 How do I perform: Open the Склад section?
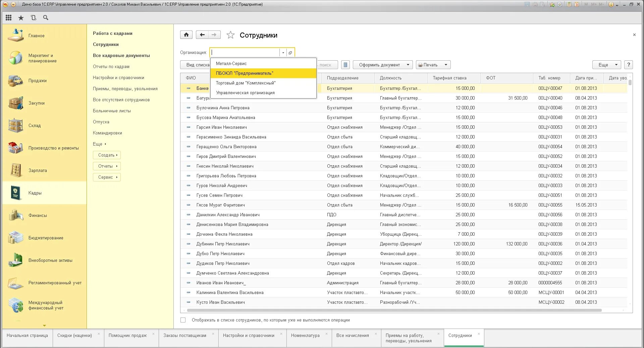click(x=44, y=125)
